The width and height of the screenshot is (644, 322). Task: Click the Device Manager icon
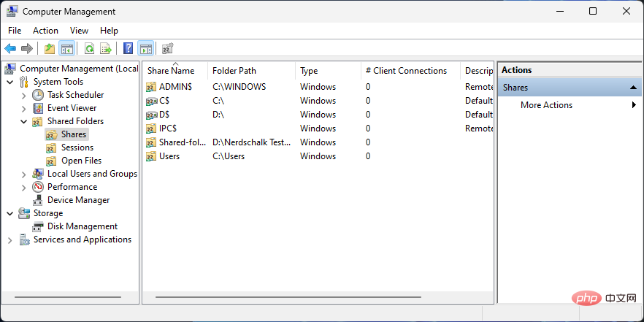click(38, 200)
